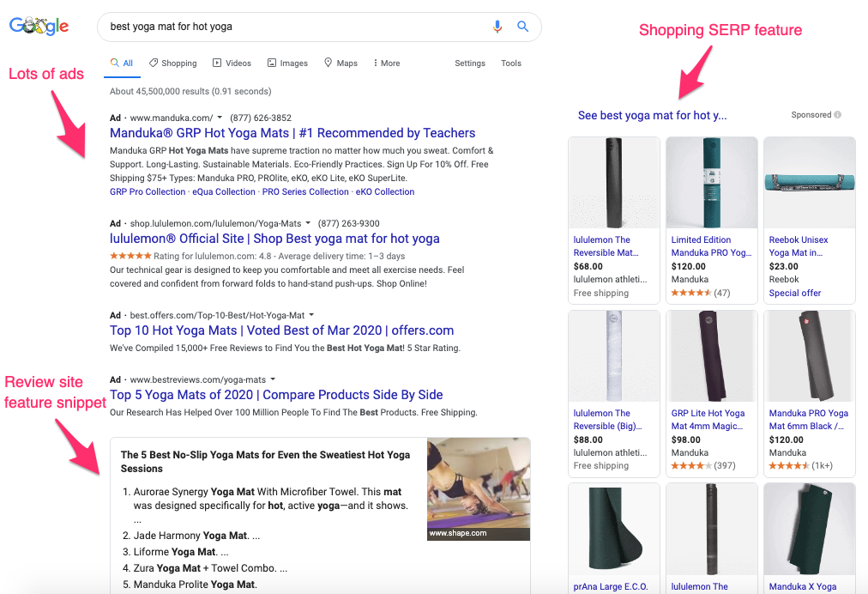Click the Reebok Unisex Yoga Mat product image

coord(810,183)
